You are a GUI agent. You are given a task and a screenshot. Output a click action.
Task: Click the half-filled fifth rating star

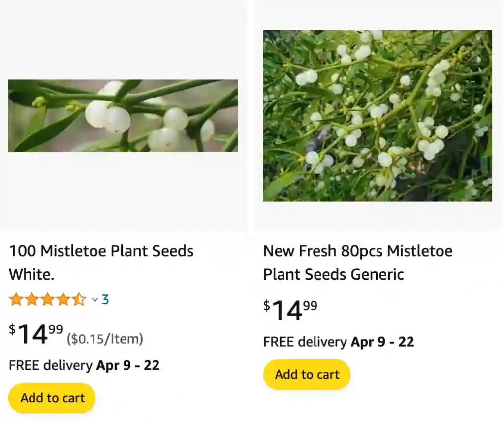[79, 299]
